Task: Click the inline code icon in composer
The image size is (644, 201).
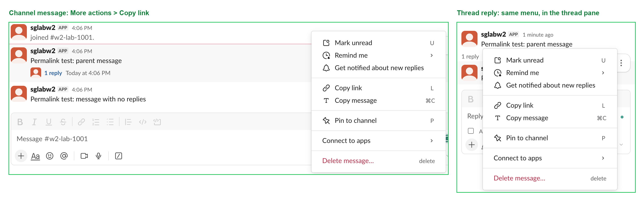Action: click(143, 122)
